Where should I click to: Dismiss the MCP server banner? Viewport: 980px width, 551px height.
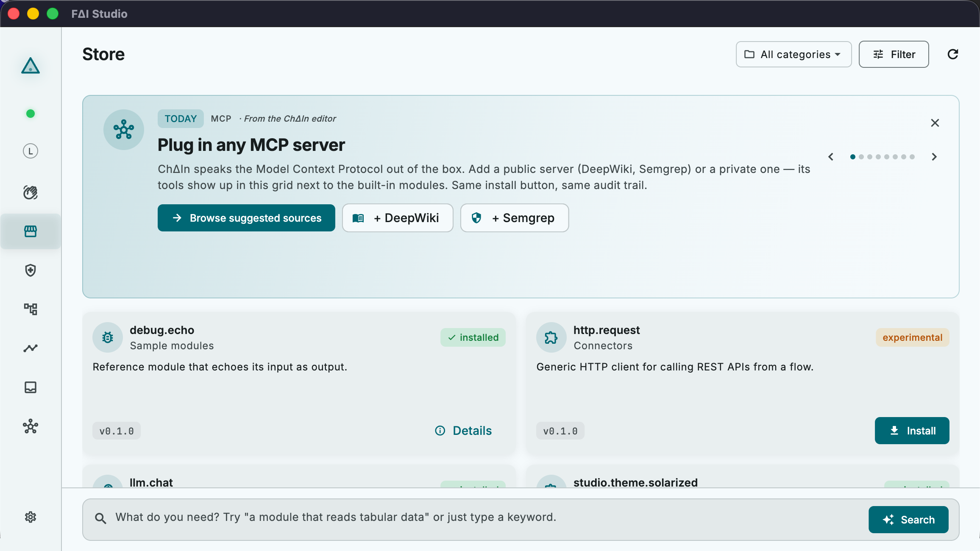(935, 123)
